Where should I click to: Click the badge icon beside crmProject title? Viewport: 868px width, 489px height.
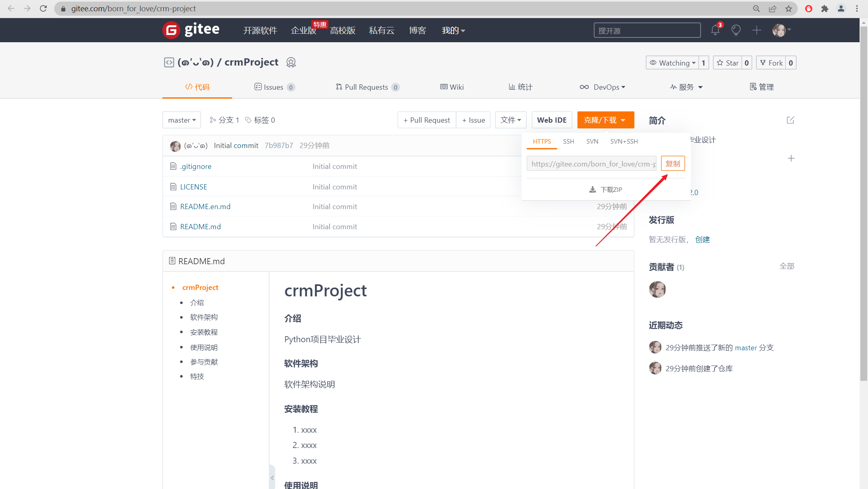pyautogui.click(x=291, y=62)
